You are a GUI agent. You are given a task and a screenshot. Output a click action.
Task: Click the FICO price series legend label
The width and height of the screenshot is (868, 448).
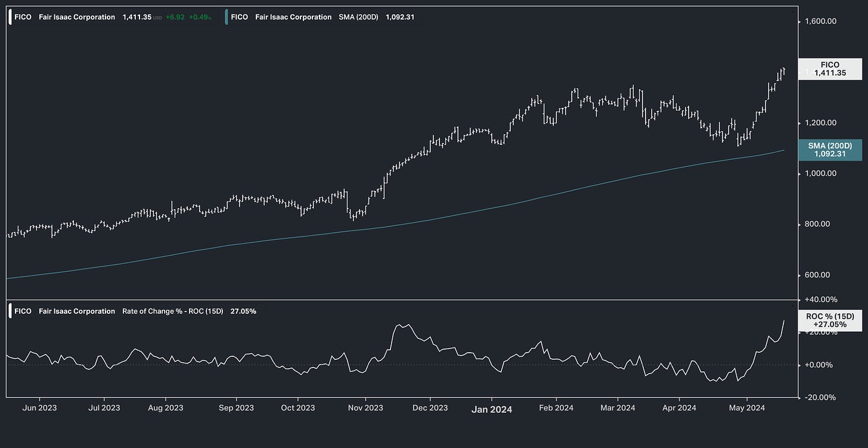[23, 17]
